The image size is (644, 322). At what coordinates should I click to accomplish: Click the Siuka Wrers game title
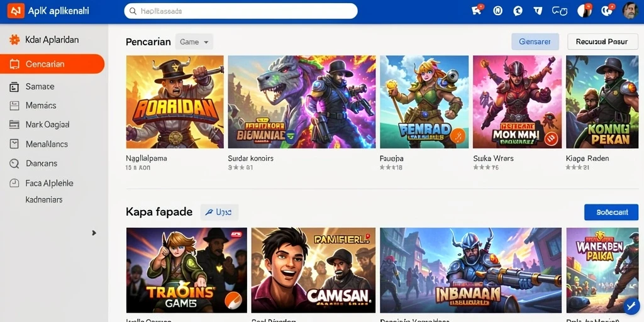[x=493, y=158]
